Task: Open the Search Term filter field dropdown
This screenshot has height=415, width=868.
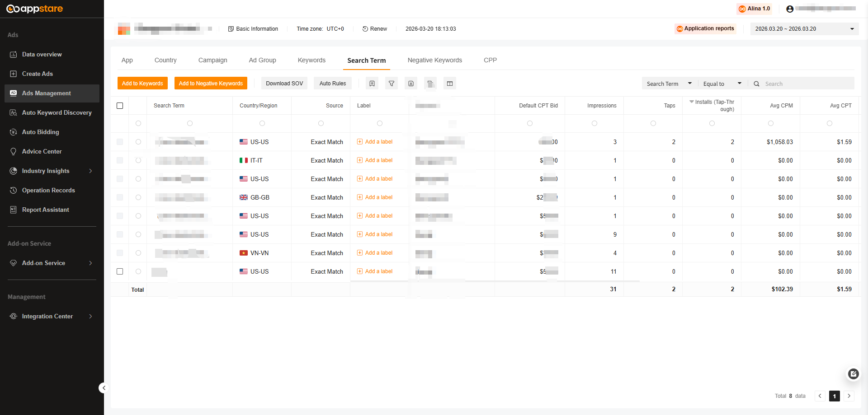Action: (669, 84)
